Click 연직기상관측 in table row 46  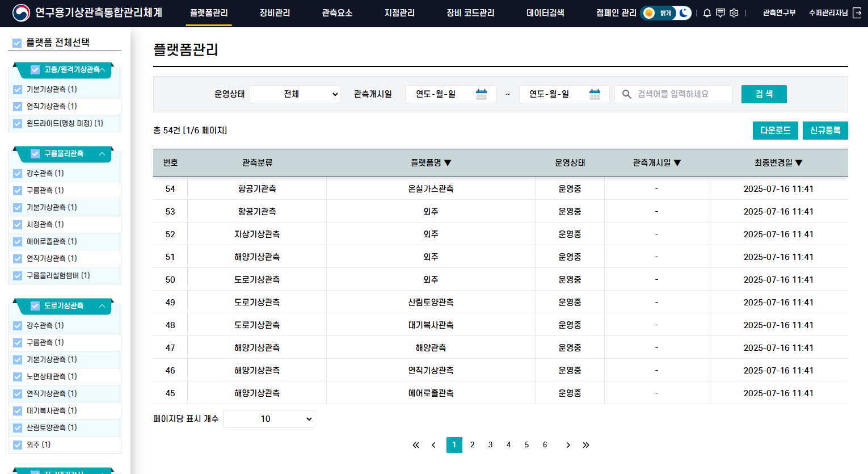tap(431, 371)
